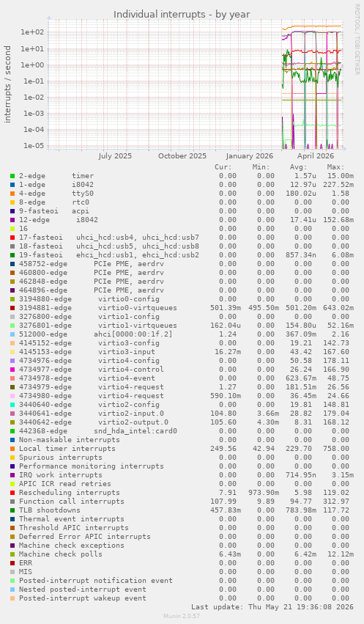The width and height of the screenshot is (364, 624).
Task: Click the April 2026 x-axis label
Action: pos(316,156)
